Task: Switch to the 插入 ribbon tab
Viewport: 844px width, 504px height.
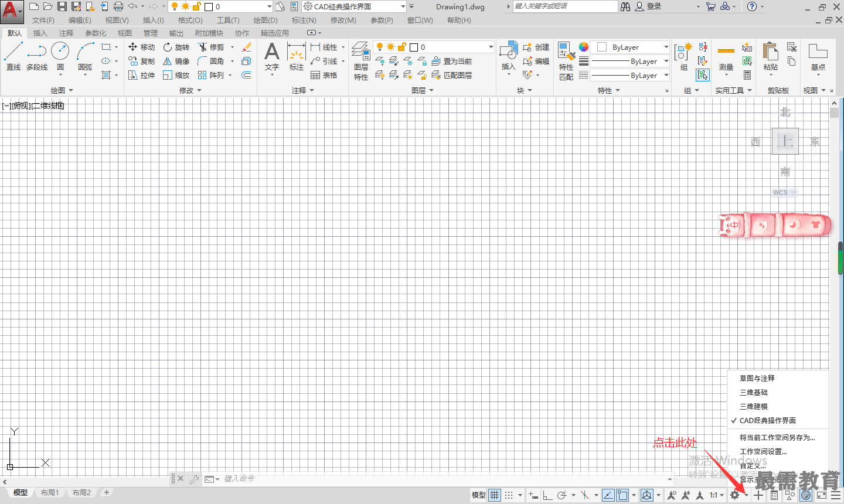Action: 40,33
